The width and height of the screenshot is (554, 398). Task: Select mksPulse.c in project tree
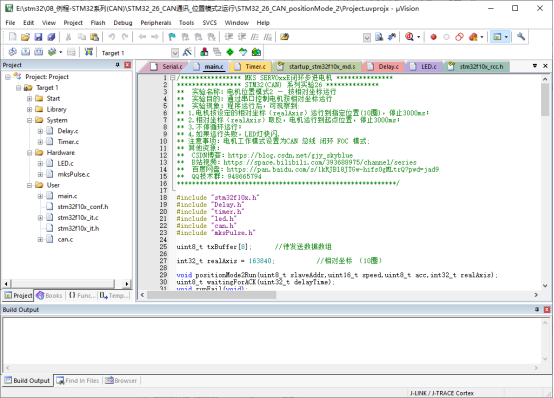pos(73,174)
